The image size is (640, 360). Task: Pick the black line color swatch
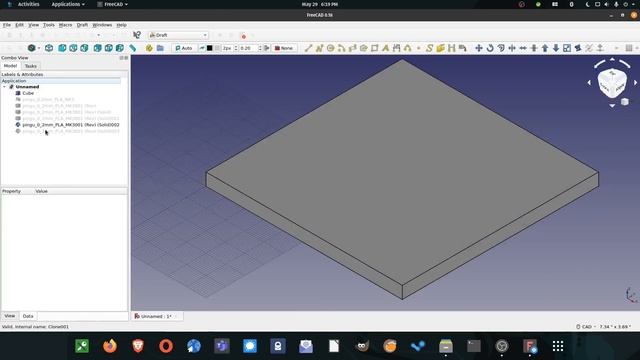(210, 48)
